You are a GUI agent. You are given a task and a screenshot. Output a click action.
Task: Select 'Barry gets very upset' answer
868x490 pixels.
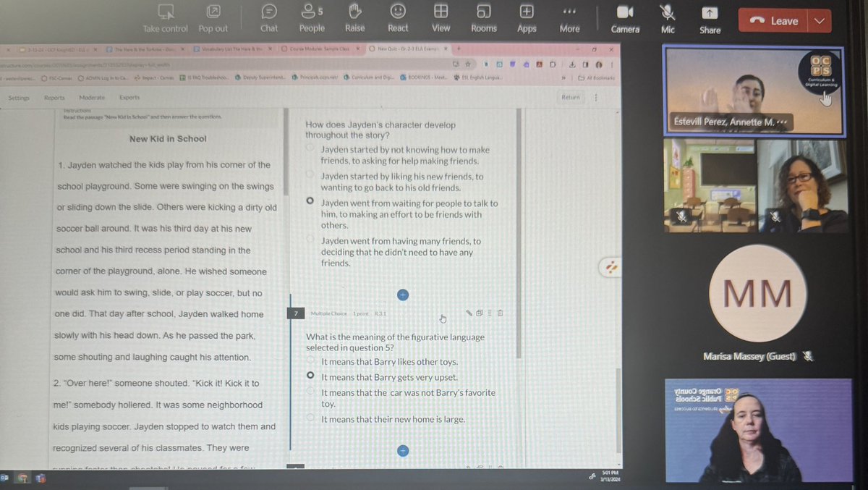(310, 376)
